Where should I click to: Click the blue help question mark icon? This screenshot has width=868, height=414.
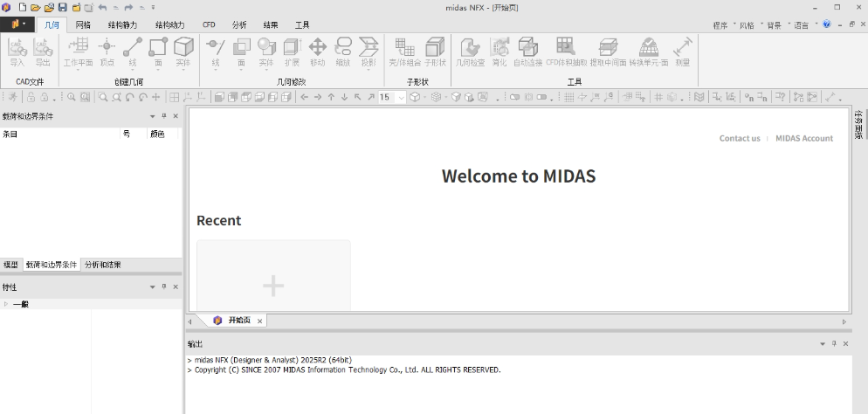(827, 24)
